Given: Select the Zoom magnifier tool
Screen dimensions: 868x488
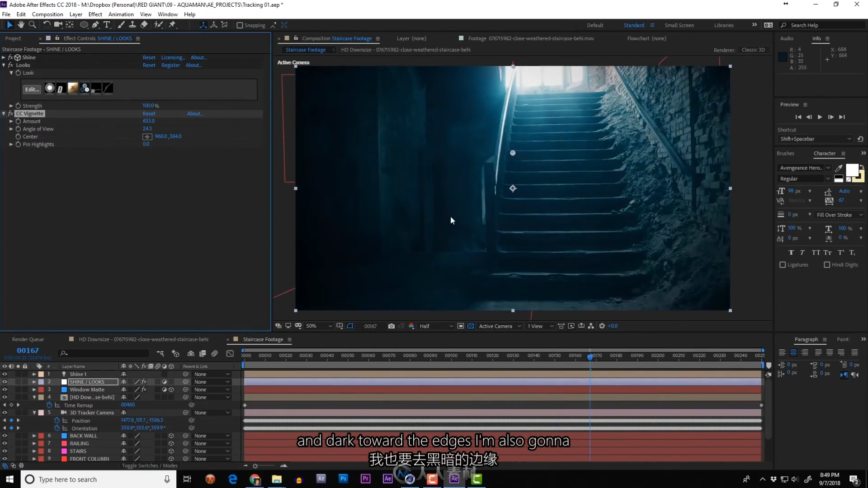Looking at the screenshot, I should tap(32, 25).
